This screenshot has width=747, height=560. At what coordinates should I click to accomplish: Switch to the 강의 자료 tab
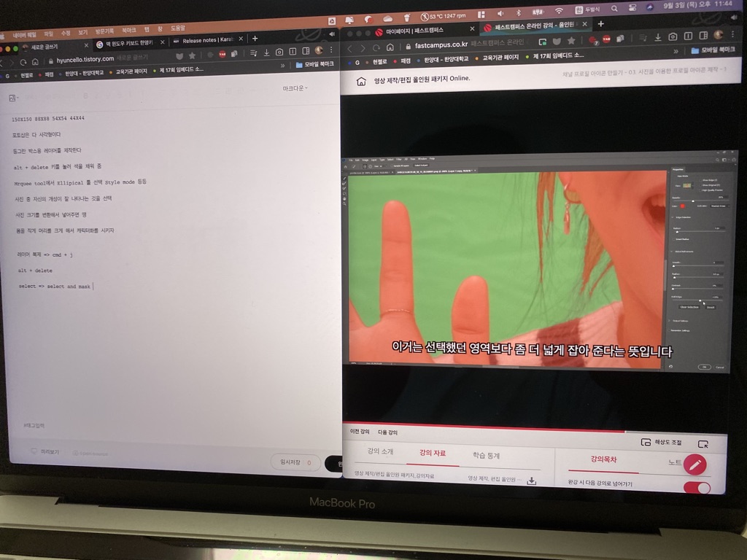pos(433,453)
